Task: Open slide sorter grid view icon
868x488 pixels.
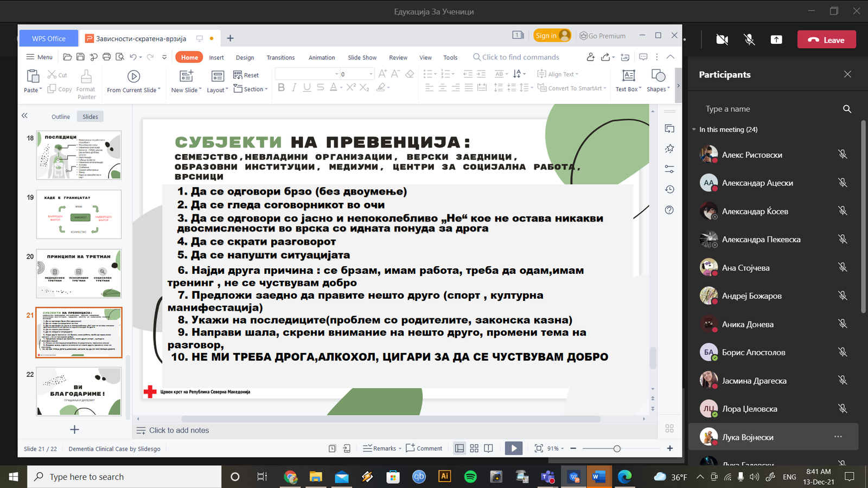Action: point(474,448)
